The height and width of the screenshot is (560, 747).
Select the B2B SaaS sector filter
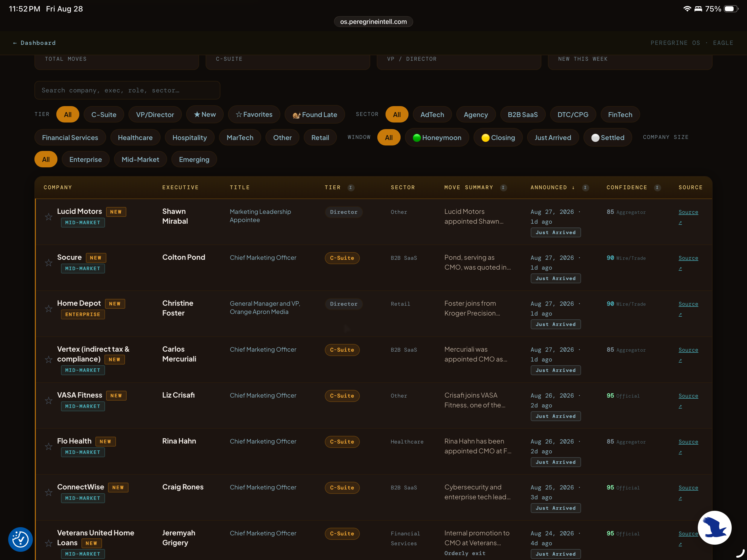point(523,115)
